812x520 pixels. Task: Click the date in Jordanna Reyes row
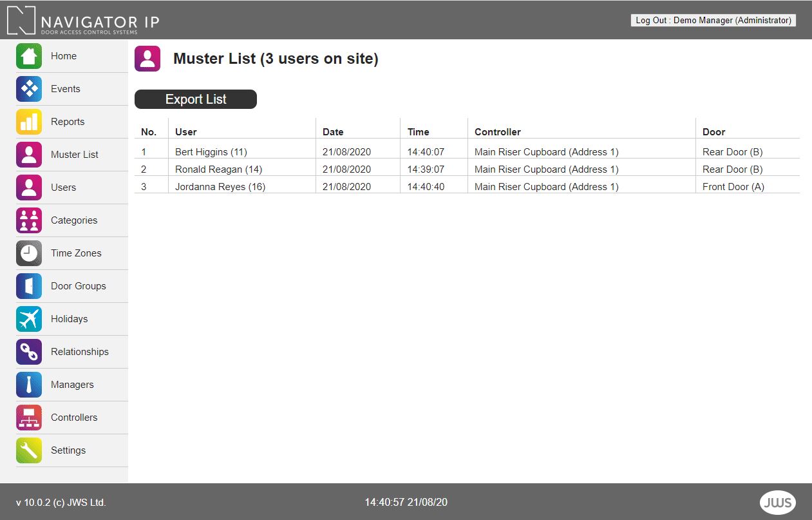click(x=346, y=187)
